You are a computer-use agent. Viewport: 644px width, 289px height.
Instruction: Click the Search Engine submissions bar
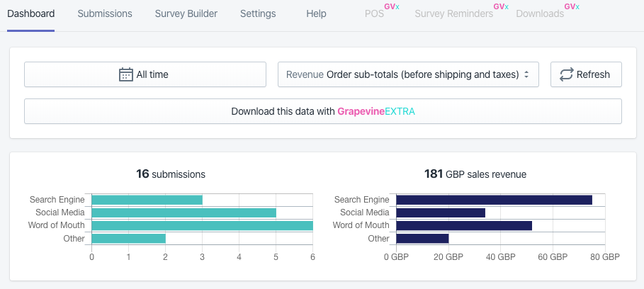[x=147, y=200]
